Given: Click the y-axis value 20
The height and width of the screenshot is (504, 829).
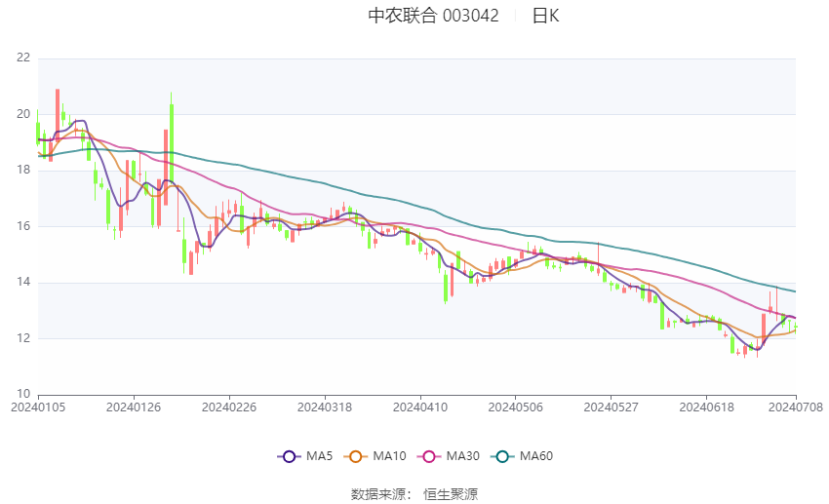Looking at the screenshot, I should click(23, 114).
